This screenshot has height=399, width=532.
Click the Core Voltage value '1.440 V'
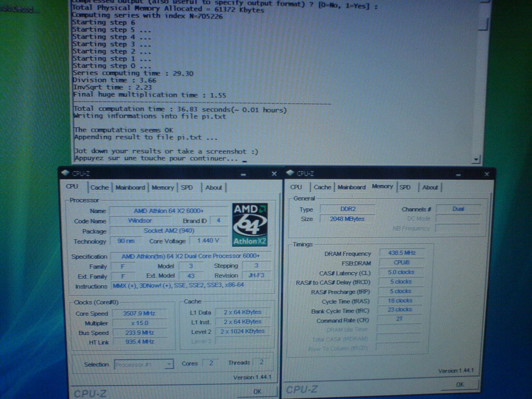(x=208, y=241)
